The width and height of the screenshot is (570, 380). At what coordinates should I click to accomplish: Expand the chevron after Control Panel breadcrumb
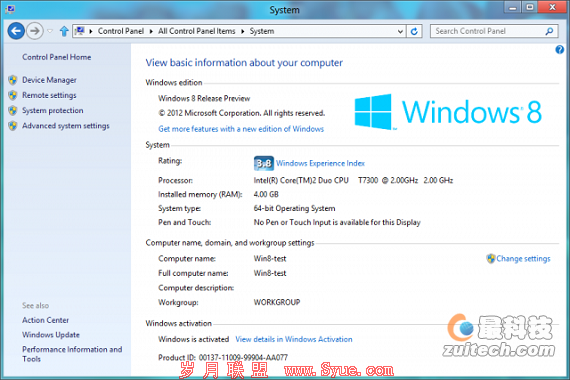point(151,31)
